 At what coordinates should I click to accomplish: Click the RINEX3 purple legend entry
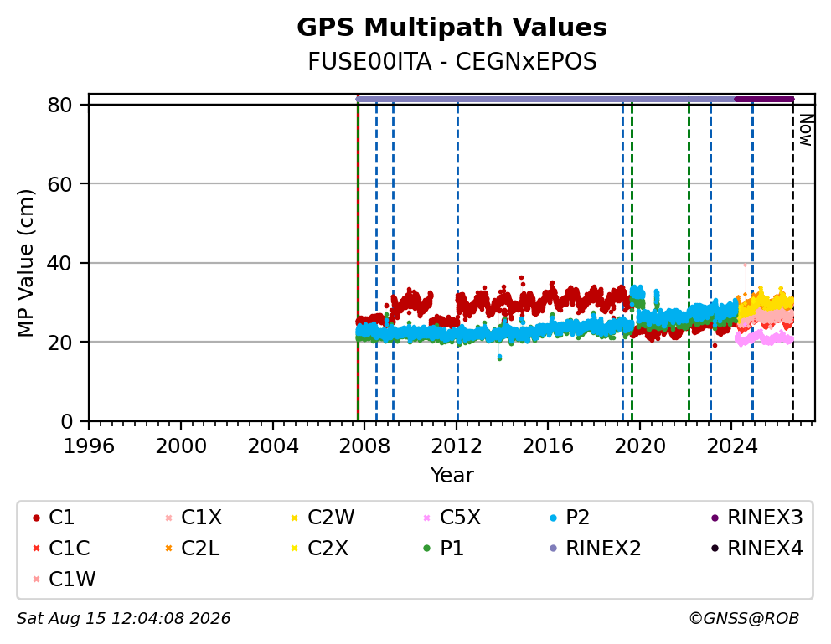(756, 518)
